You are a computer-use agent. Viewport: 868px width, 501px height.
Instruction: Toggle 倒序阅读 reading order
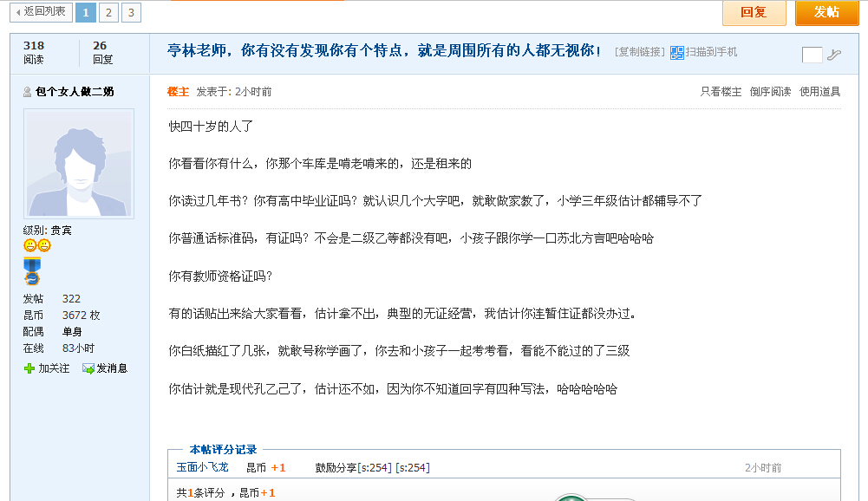pyautogui.click(x=770, y=91)
